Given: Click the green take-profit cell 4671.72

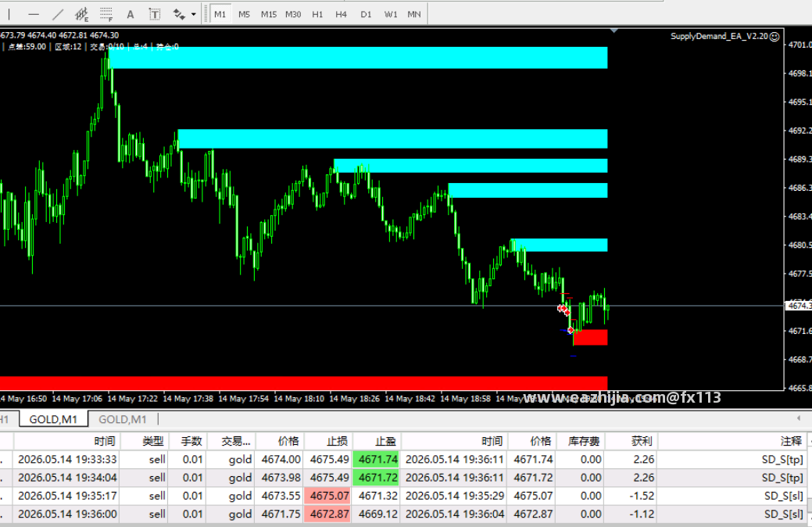Looking at the screenshot, I should [x=377, y=478].
